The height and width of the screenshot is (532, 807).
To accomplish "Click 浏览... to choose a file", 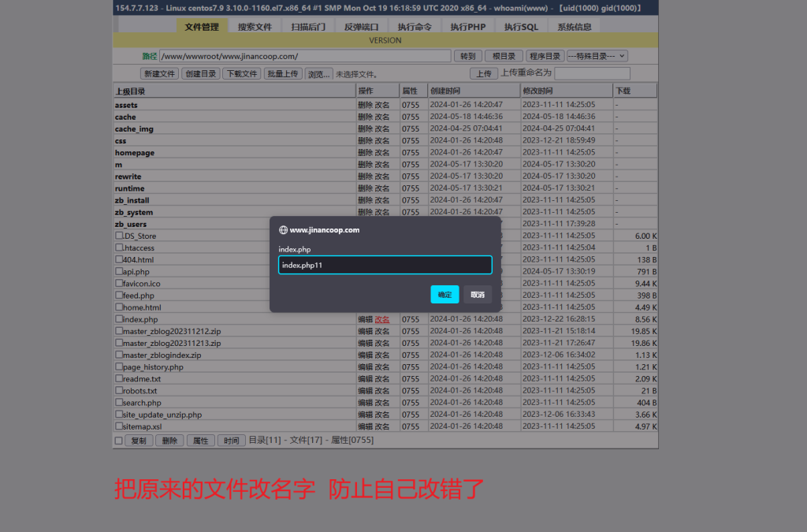I will click(x=318, y=73).
